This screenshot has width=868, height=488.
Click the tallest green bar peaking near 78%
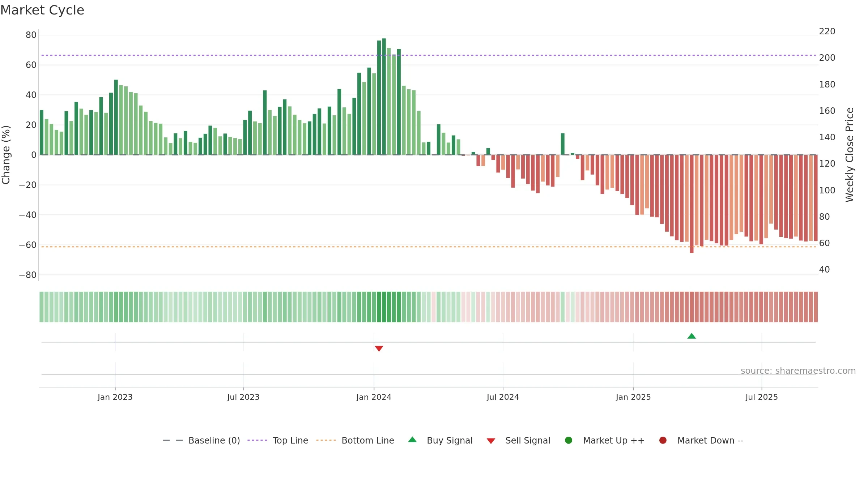click(x=384, y=97)
